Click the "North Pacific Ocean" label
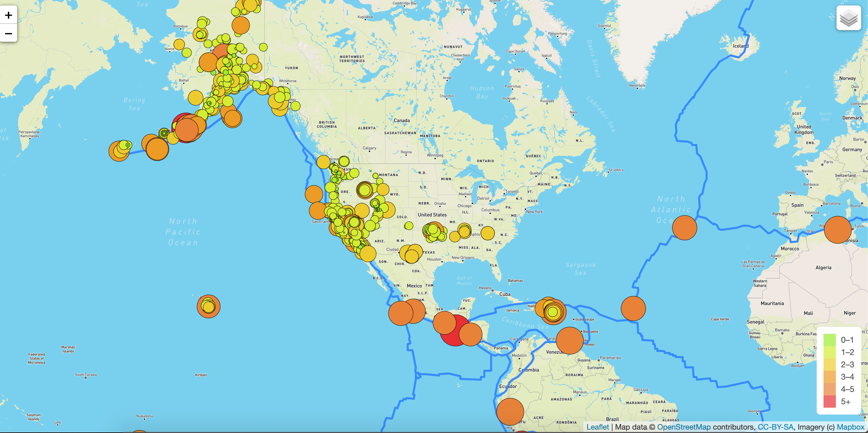868x433 pixels. point(183,232)
